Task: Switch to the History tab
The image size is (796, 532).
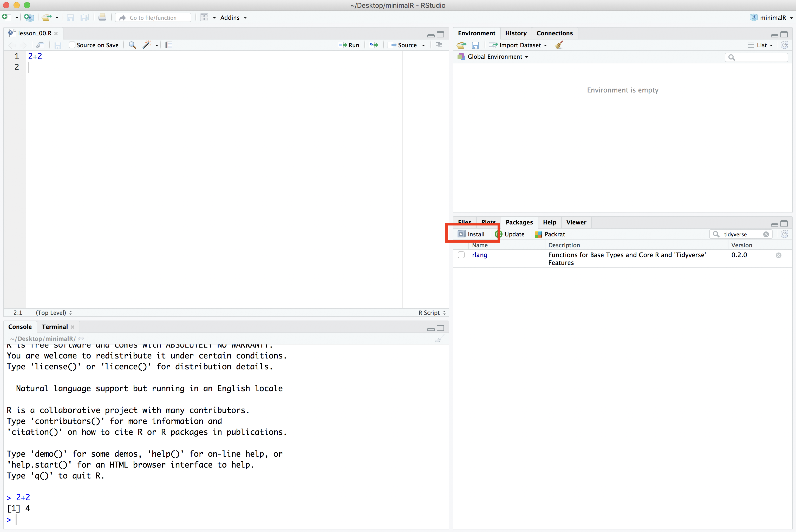Action: pos(515,33)
